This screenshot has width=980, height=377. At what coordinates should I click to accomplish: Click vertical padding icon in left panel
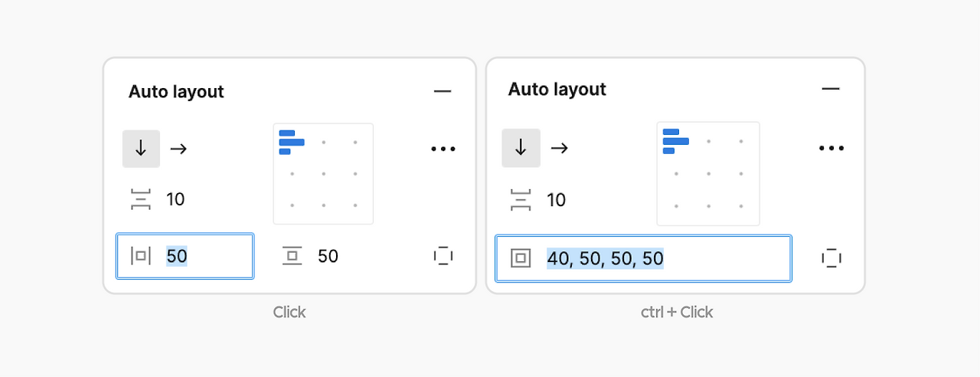click(x=292, y=256)
